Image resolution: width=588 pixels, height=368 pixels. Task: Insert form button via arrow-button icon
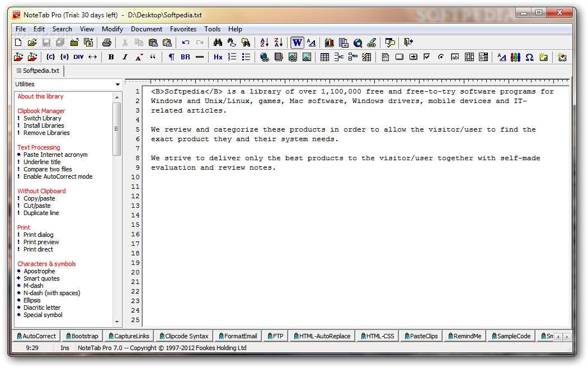tap(413, 57)
